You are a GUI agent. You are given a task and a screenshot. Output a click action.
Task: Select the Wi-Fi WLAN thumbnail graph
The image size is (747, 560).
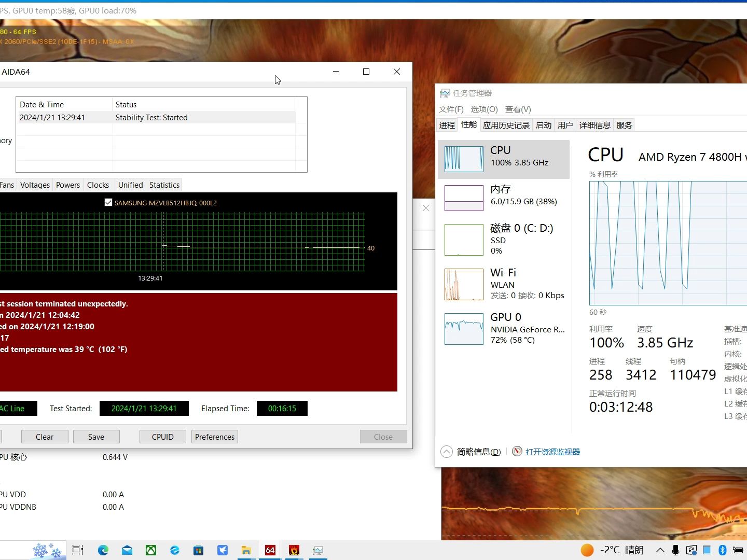(x=464, y=284)
